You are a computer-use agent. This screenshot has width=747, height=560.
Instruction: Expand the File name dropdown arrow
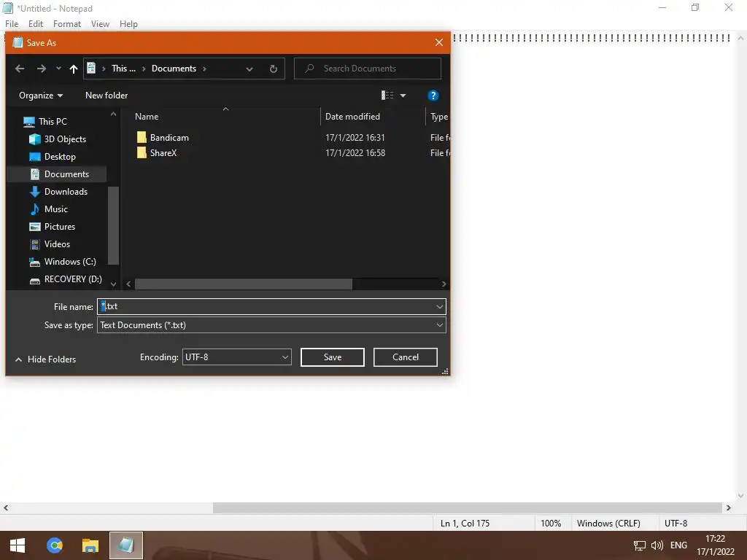439,307
